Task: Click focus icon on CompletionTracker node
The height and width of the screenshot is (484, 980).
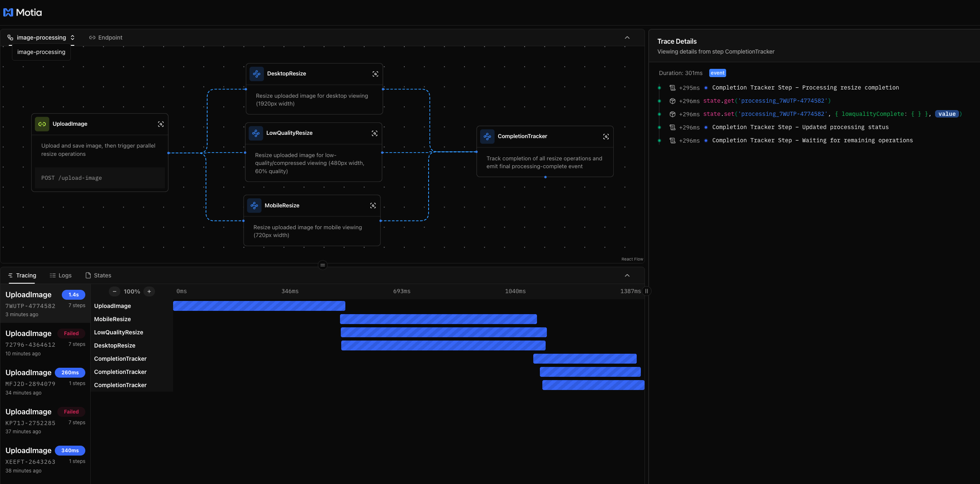Action: coord(606,136)
